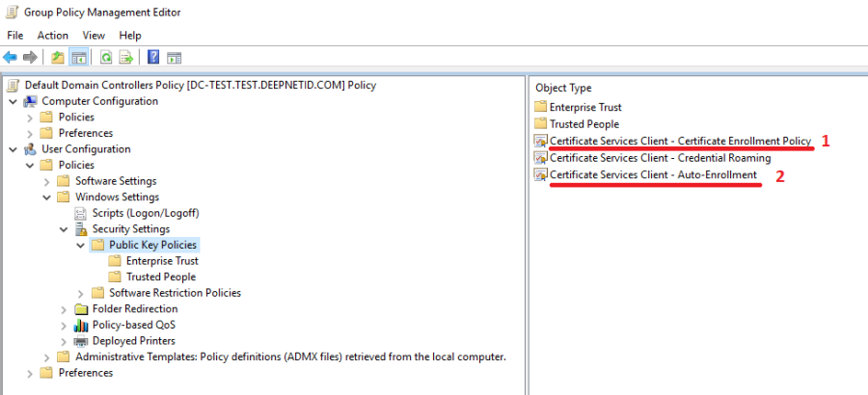The height and width of the screenshot is (395, 868).
Task: Click the Export List toolbar icon
Action: coord(125,57)
